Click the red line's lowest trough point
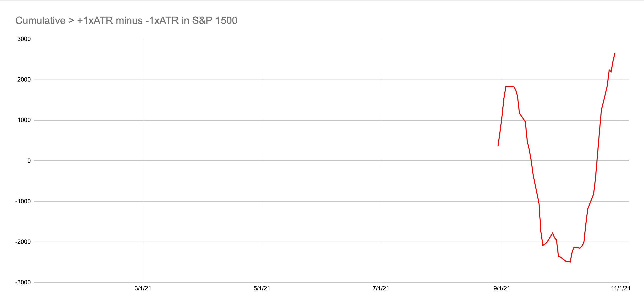644x307 pixels. pyautogui.click(x=570, y=262)
